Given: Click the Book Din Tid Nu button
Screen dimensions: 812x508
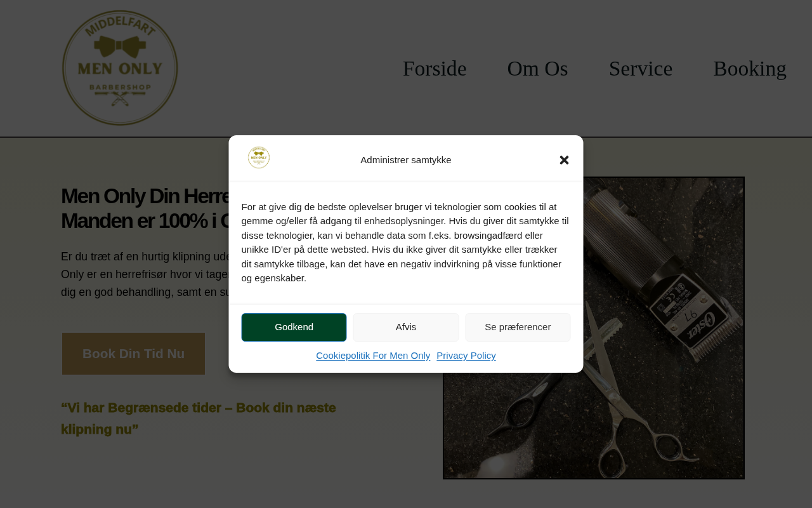Looking at the screenshot, I should coord(133,354).
